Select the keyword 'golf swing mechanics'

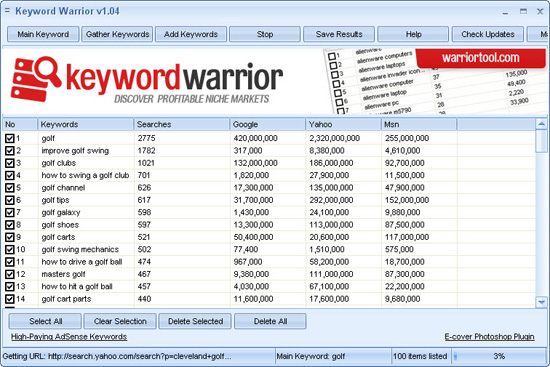point(80,249)
